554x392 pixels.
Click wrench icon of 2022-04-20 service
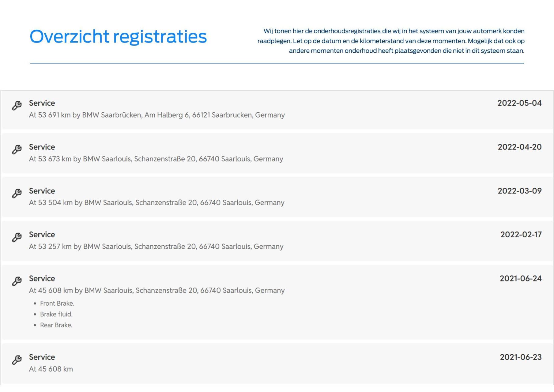pyautogui.click(x=17, y=149)
